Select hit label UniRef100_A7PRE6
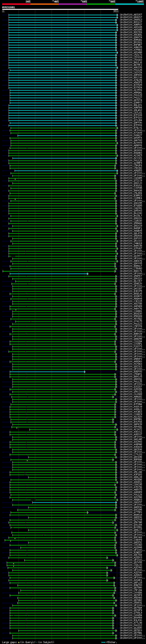 (131, 50)
